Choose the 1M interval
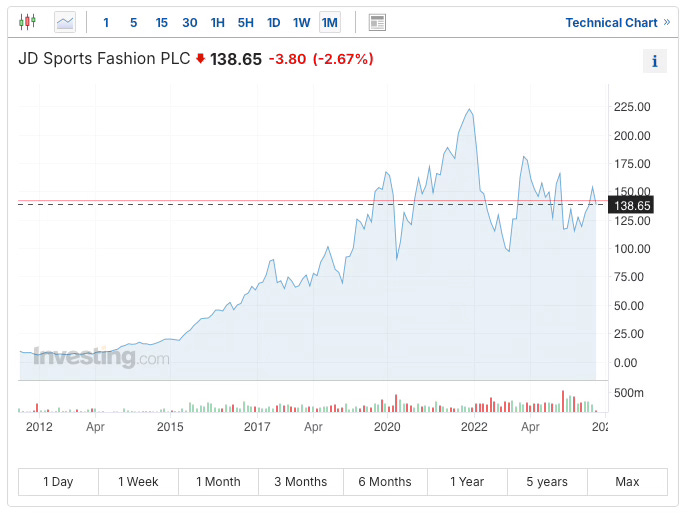Screen dimensions: 688x515 (330, 22)
